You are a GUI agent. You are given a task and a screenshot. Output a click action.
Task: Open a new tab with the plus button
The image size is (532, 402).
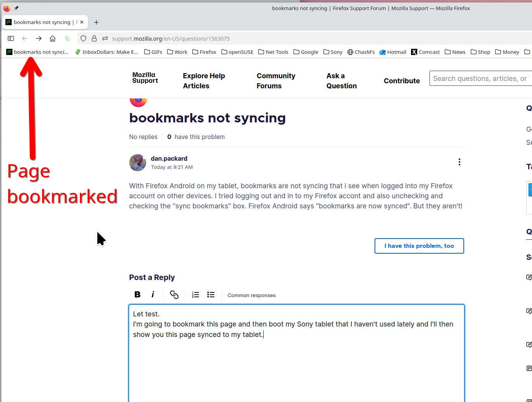[x=97, y=22]
